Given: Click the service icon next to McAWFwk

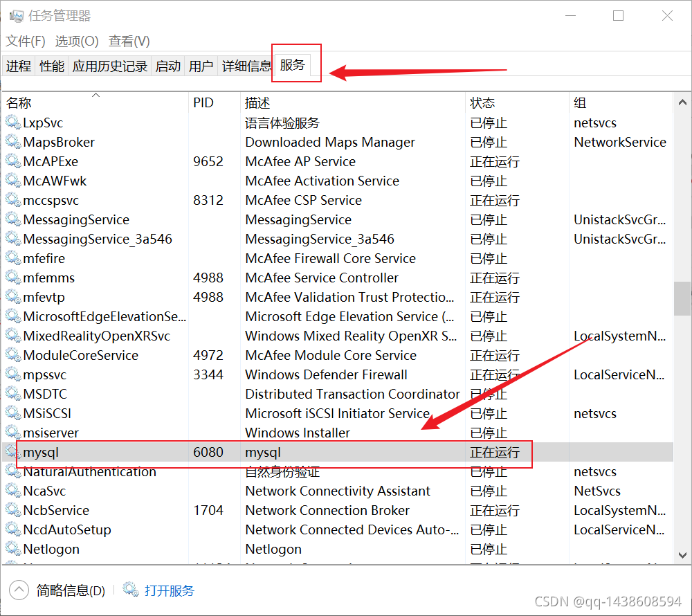Looking at the screenshot, I should (12, 181).
